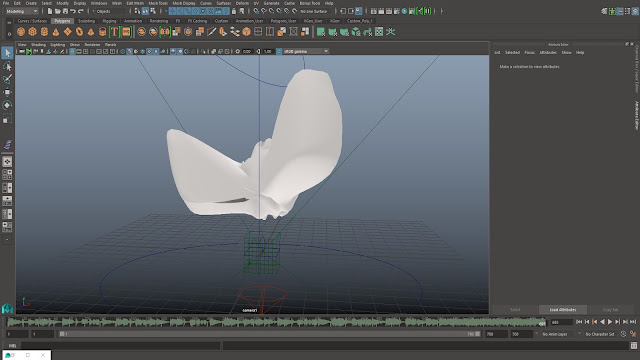
Task: Toggle the viewport grid display icon
Action: [72, 51]
